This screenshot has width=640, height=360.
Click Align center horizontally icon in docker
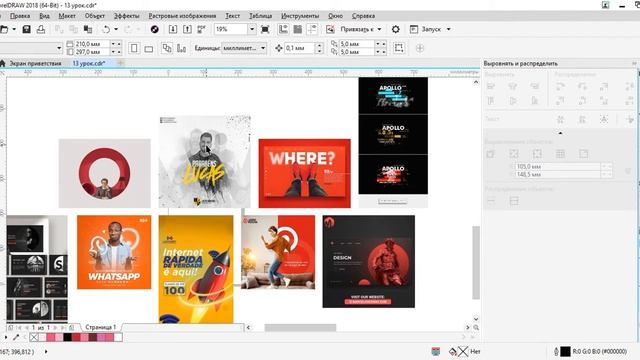point(513,87)
